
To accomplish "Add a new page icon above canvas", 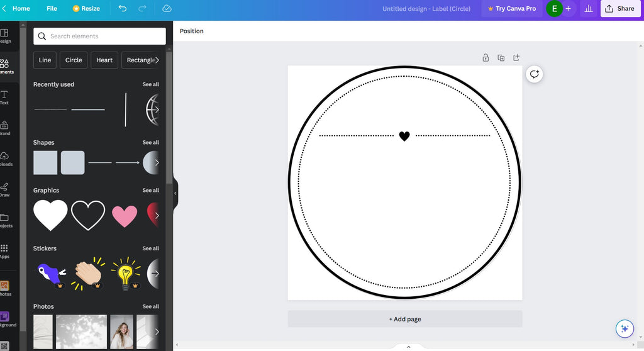I will click(x=516, y=57).
